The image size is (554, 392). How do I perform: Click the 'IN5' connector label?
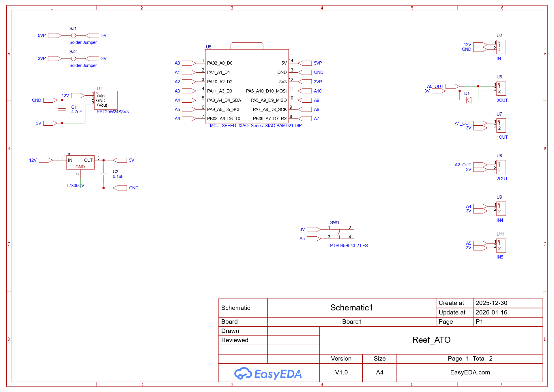500,257
